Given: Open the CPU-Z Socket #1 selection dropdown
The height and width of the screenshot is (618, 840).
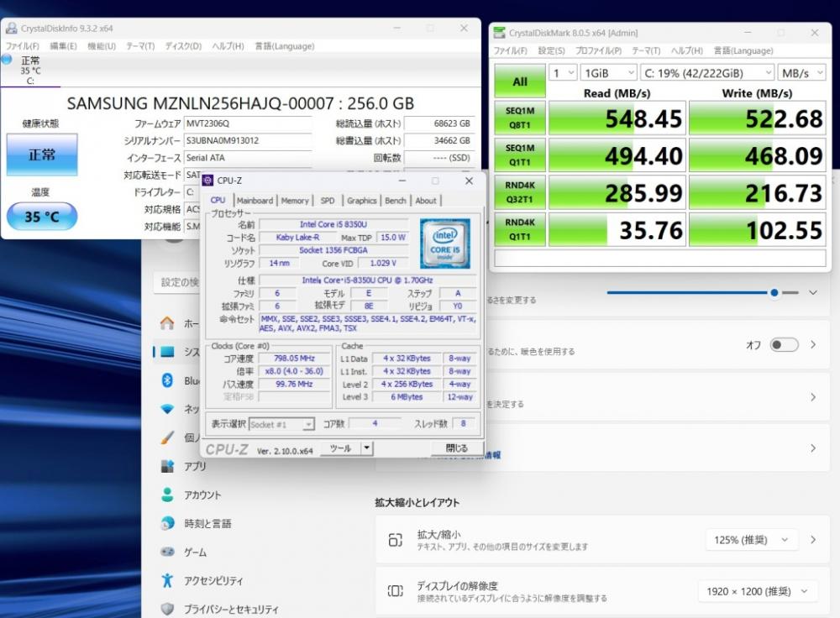Looking at the screenshot, I should (x=281, y=425).
